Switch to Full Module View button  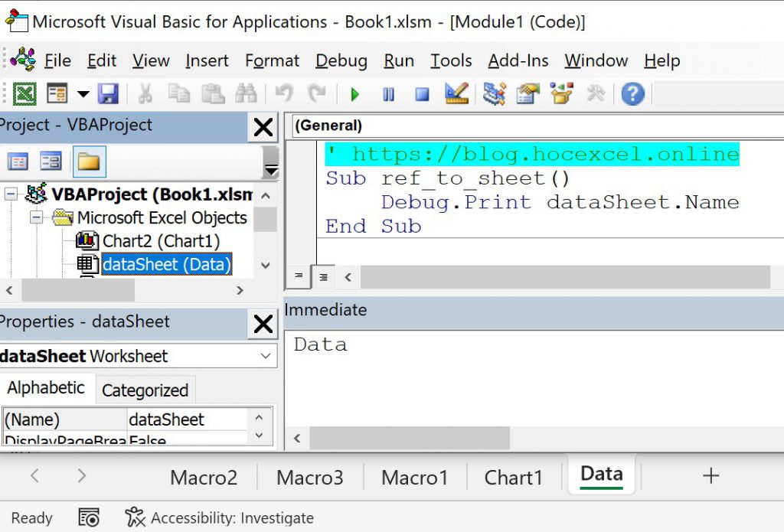pyautogui.click(x=323, y=277)
